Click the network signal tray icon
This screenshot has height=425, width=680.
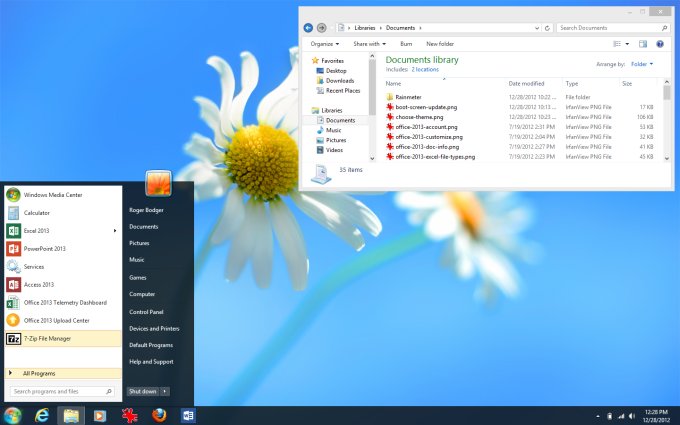point(621,416)
